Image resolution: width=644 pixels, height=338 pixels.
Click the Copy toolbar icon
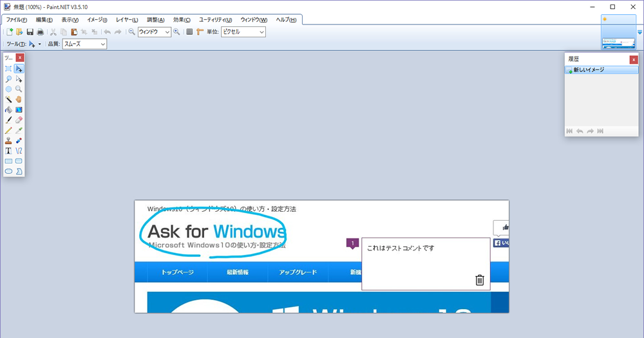coord(64,32)
